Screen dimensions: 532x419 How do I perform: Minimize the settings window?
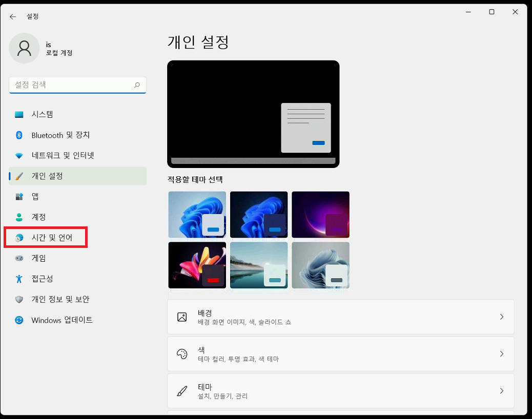point(468,12)
